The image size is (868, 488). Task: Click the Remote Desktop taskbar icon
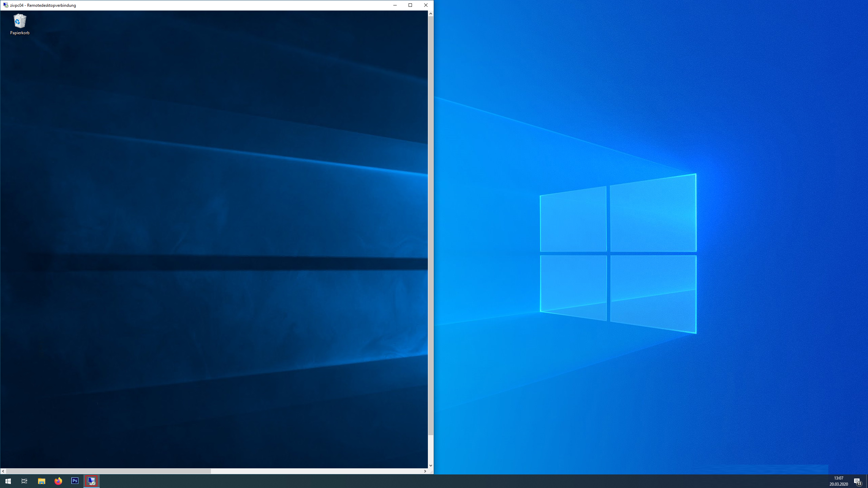pos(92,481)
